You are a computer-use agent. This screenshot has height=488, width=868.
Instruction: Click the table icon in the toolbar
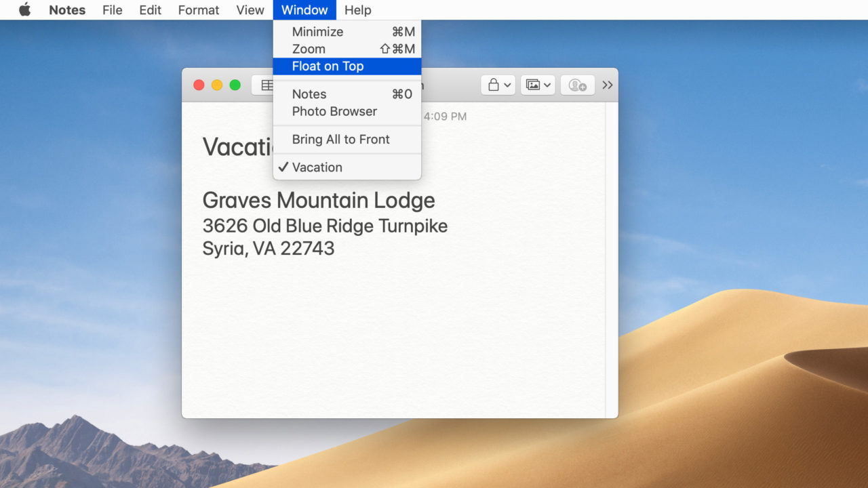267,85
